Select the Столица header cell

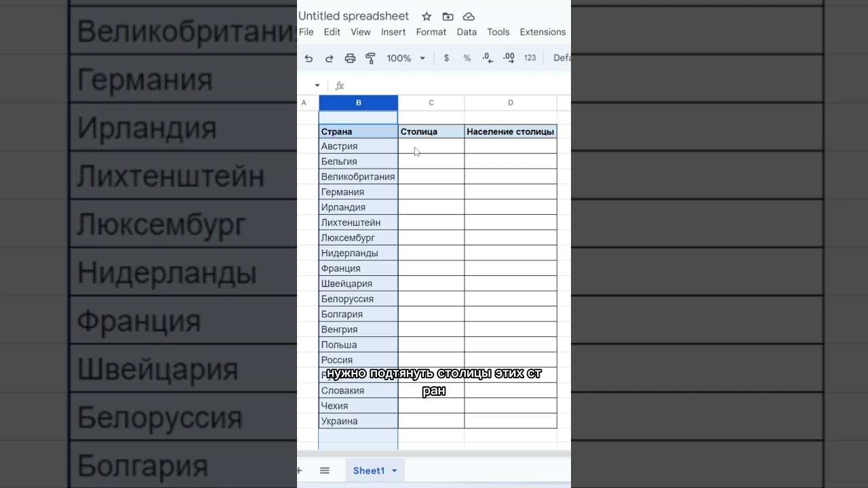pyautogui.click(x=431, y=131)
